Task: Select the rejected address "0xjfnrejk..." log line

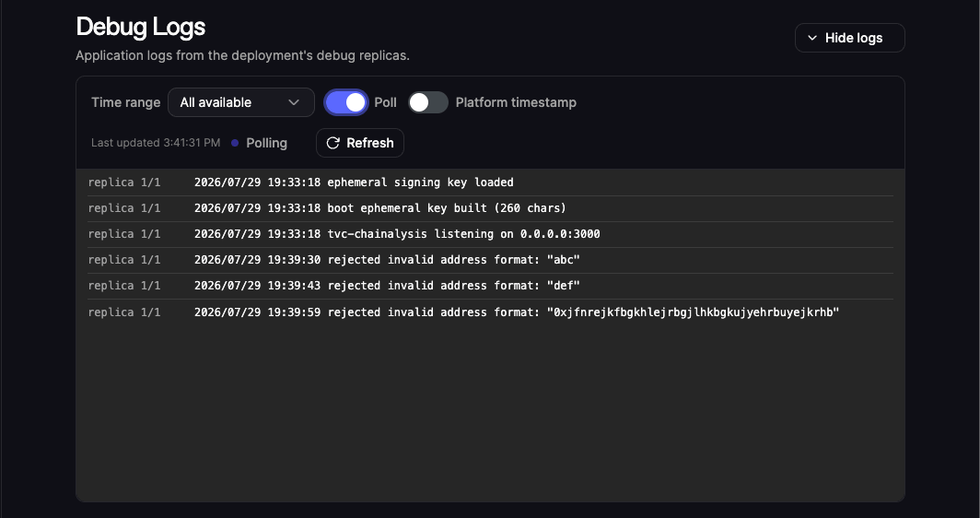Action: click(490, 312)
